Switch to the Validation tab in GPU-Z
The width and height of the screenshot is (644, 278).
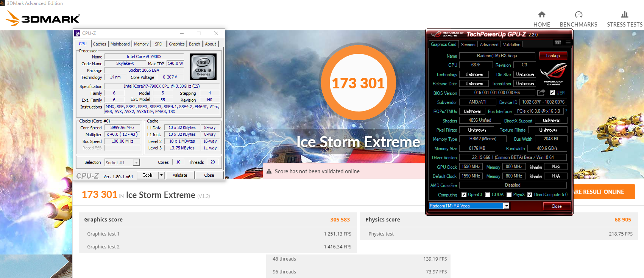tap(512, 45)
